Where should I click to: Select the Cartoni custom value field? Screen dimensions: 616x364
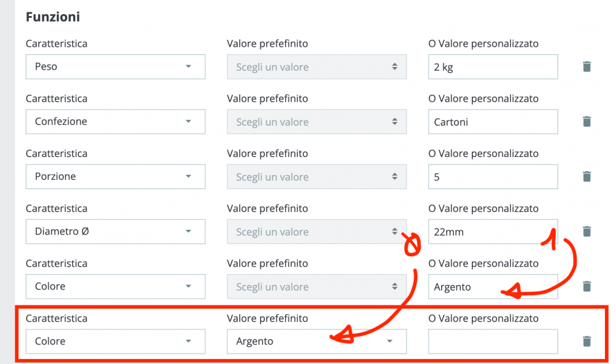(x=493, y=121)
